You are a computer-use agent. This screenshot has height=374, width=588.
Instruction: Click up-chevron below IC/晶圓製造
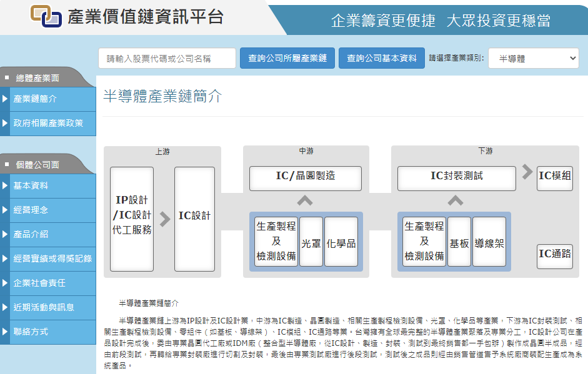click(x=305, y=201)
